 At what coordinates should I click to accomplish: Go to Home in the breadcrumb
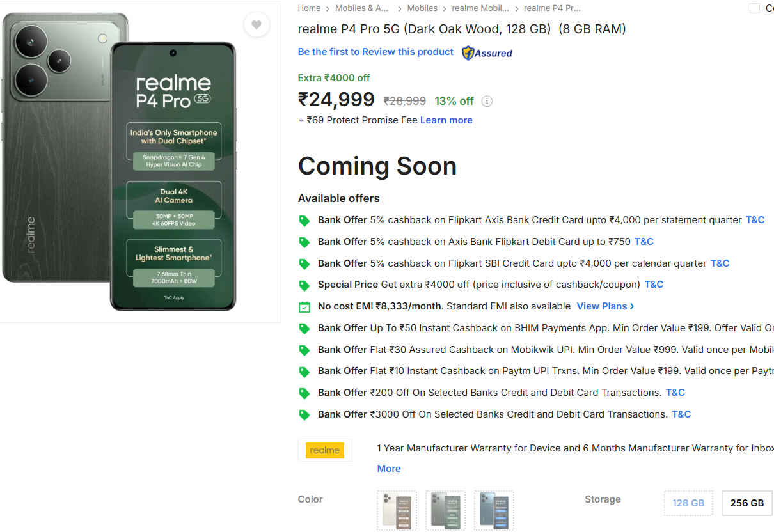309,8
